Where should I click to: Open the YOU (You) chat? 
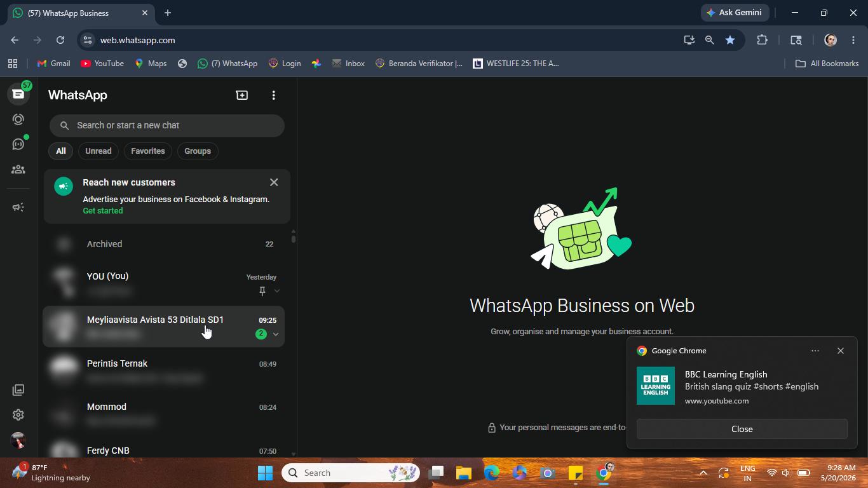click(164, 283)
